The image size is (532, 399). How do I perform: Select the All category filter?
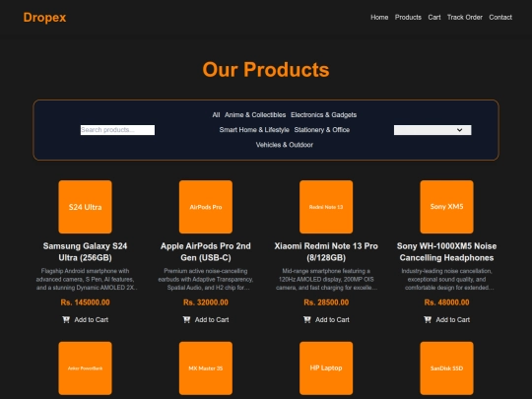pyautogui.click(x=216, y=115)
